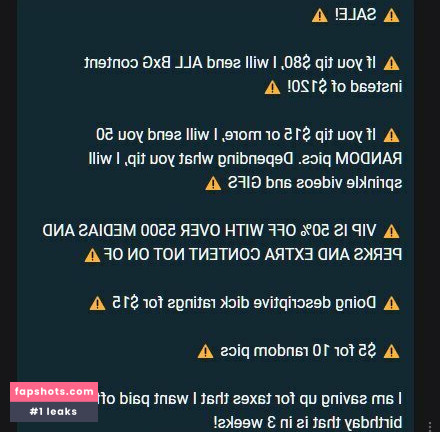The image size is (440, 432).
Task: Click the RANDOM pics text line
Action: (x=246, y=159)
